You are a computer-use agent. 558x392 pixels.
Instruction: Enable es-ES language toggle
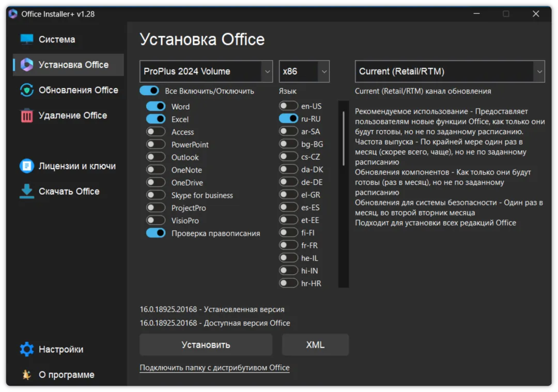[288, 207]
